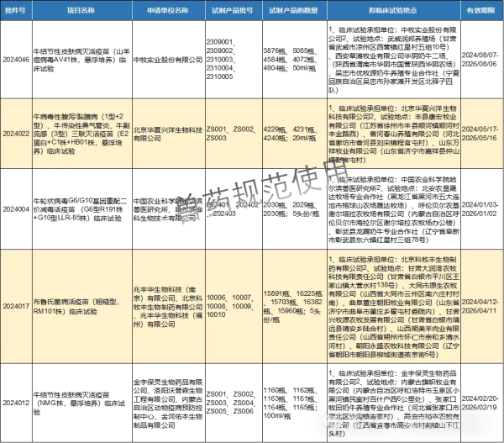Click project name 布鲁氏菌病活疫苗 RM101株
Image resolution: width=504 pixels, height=443 pixels.
tap(82, 306)
